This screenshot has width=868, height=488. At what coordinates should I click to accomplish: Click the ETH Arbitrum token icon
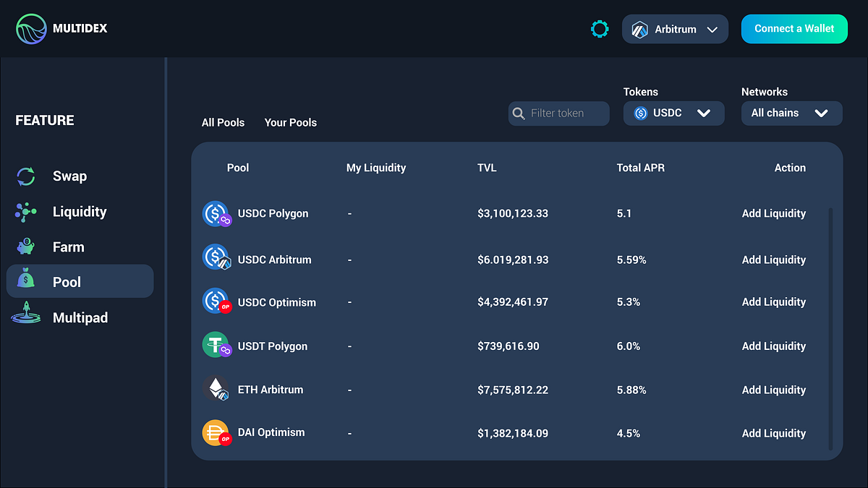(x=216, y=389)
